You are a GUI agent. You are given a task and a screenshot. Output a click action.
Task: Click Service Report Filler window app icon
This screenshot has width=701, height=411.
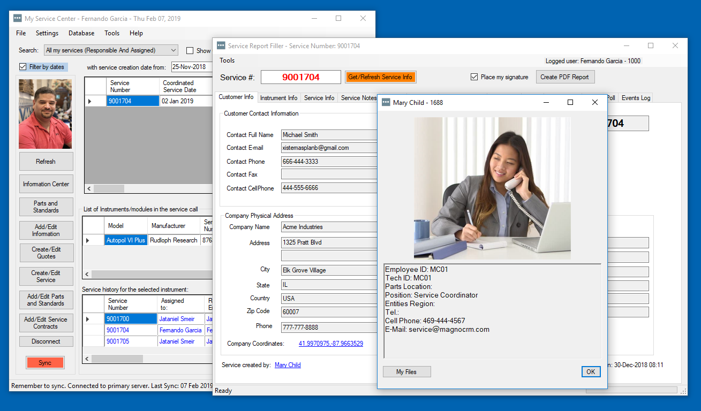[x=221, y=46]
